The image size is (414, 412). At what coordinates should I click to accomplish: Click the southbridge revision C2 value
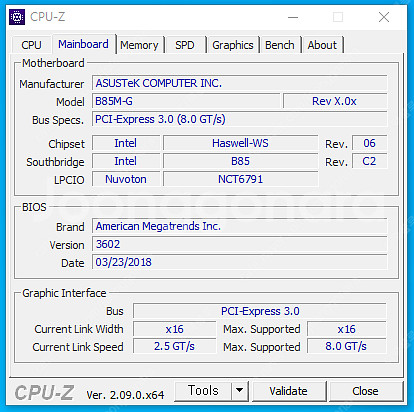pos(369,161)
